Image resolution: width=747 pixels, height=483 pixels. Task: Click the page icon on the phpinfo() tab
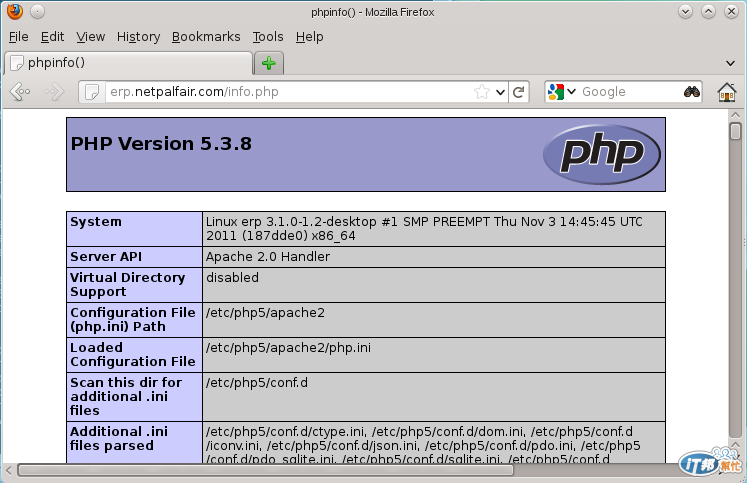(17, 63)
